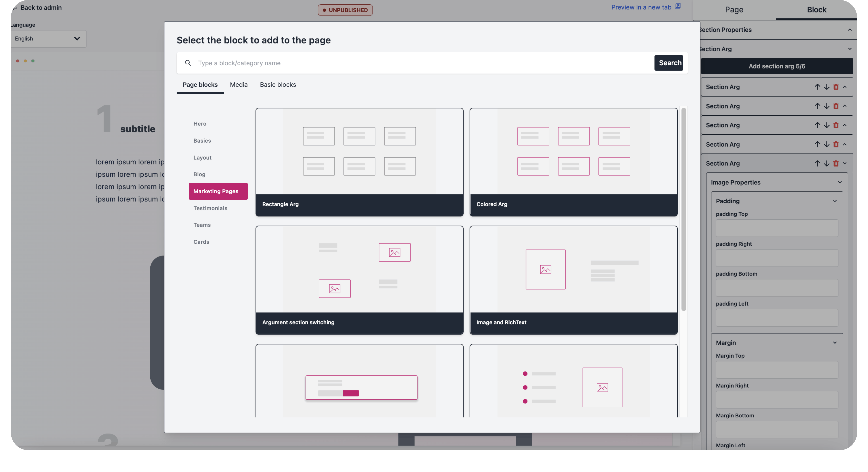Click the search magnifier icon

(188, 63)
